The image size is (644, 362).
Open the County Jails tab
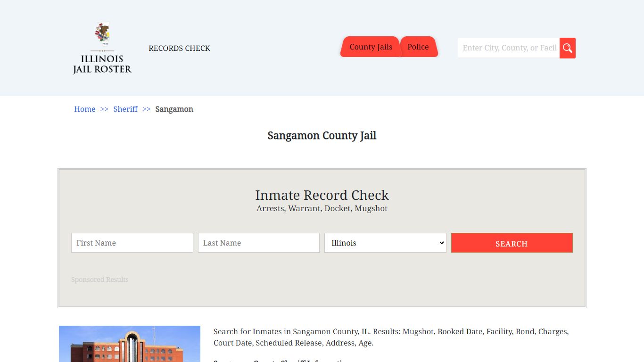point(371,47)
